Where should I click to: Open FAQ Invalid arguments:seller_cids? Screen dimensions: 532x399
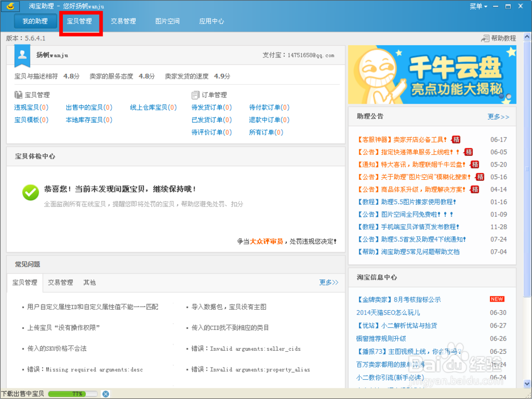point(246,348)
